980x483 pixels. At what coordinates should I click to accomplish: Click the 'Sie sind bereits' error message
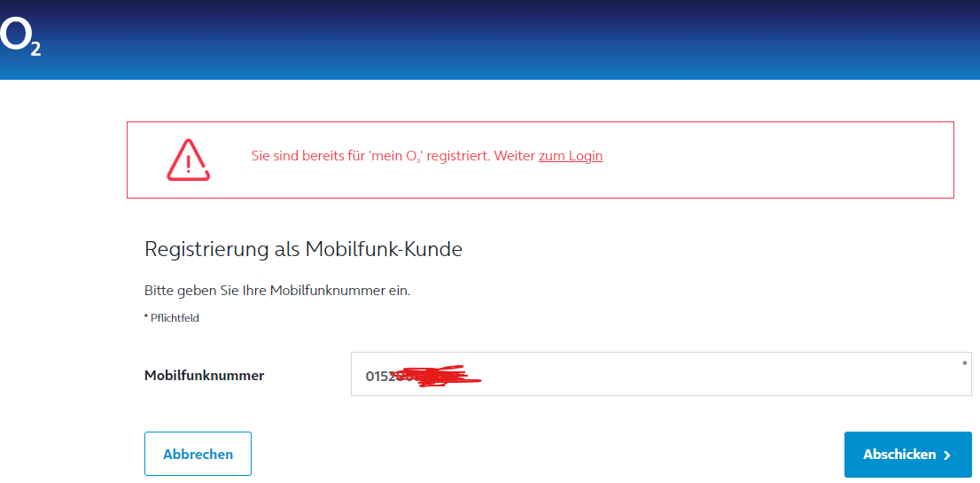tap(427, 156)
